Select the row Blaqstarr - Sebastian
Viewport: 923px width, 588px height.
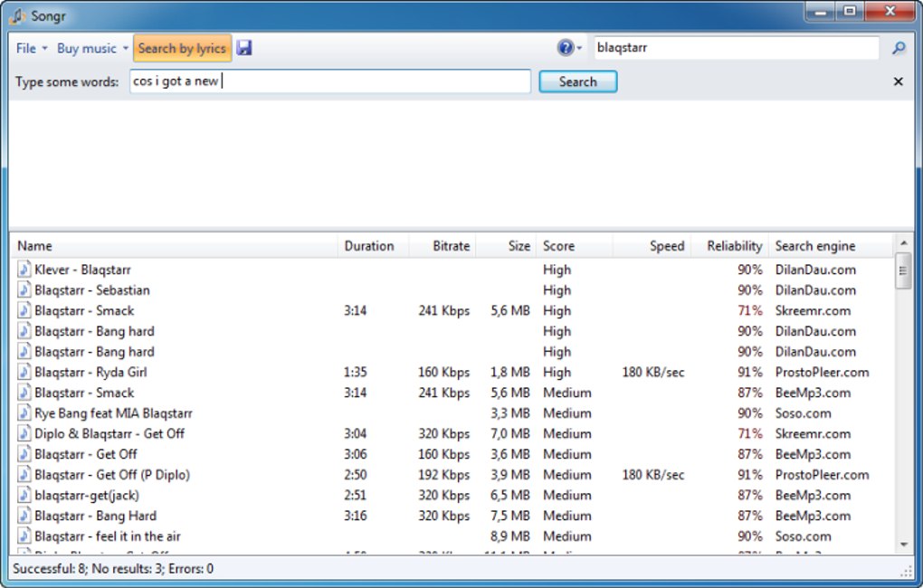452,290
